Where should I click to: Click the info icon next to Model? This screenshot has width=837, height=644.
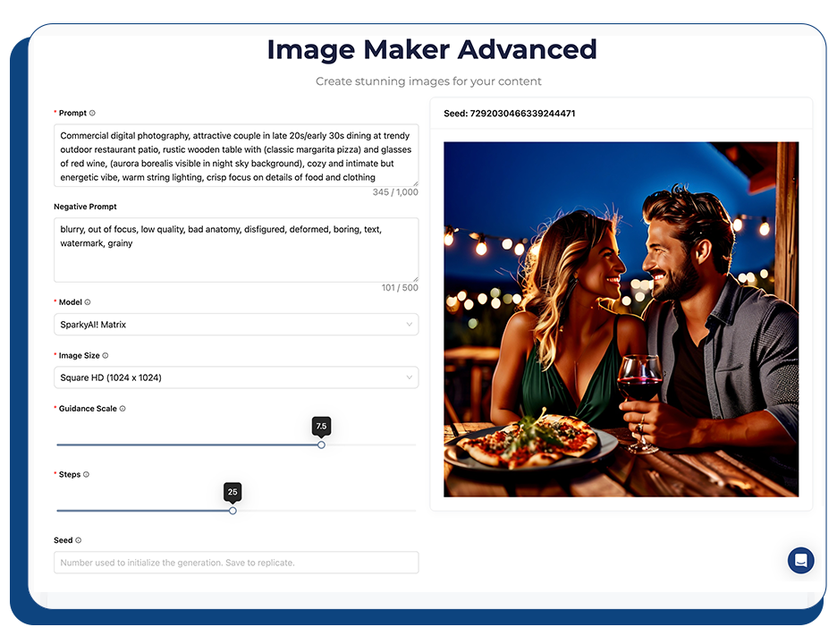(x=88, y=302)
